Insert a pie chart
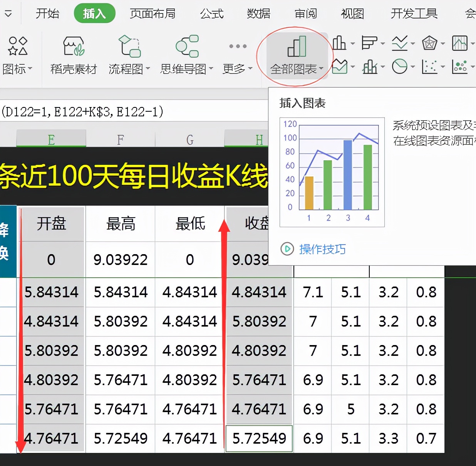The height and width of the screenshot is (466, 476). (x=401, y=66)
